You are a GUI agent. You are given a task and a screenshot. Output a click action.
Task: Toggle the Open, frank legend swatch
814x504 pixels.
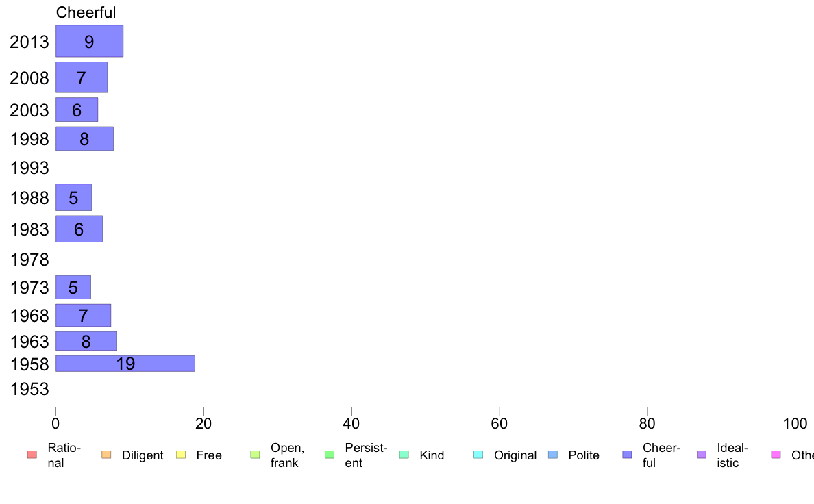coord(255,455)
